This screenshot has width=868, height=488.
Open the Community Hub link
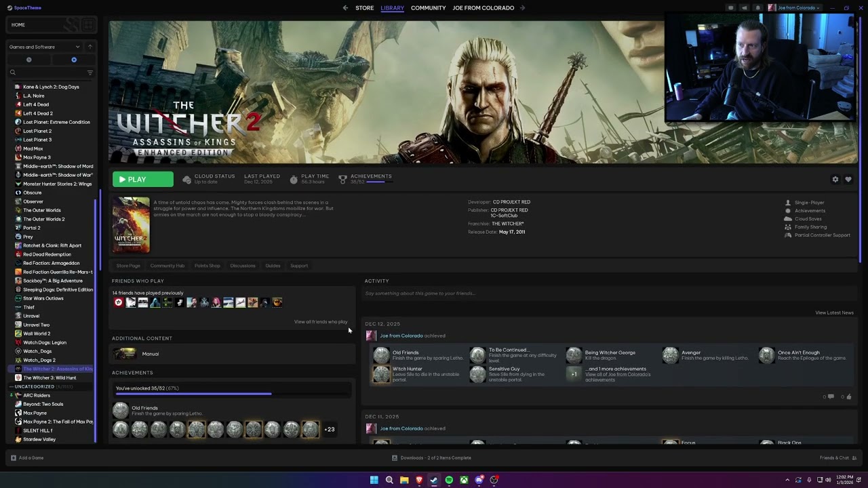[167, 266]
